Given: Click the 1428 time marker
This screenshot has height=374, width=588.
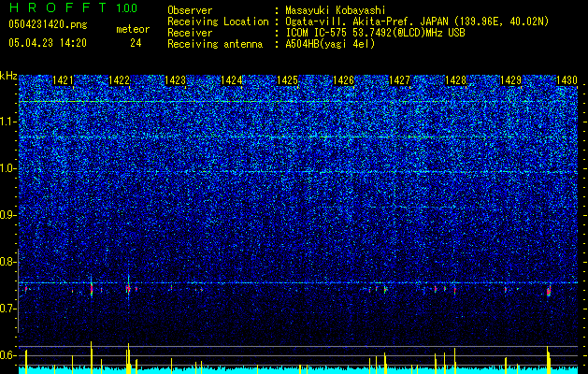Looking at the screenshot, I should [x=455, y=80].
